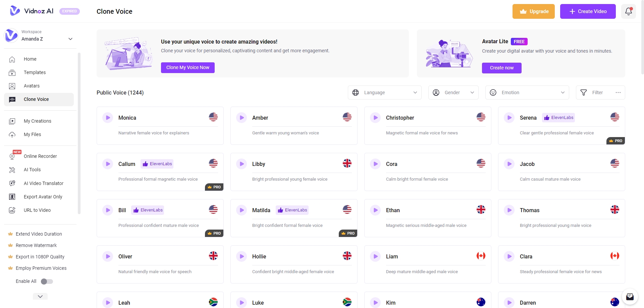Play the Oliver voice preview
Image resolution: width=644 pixels, height=308 pixels.
[108, 256]
